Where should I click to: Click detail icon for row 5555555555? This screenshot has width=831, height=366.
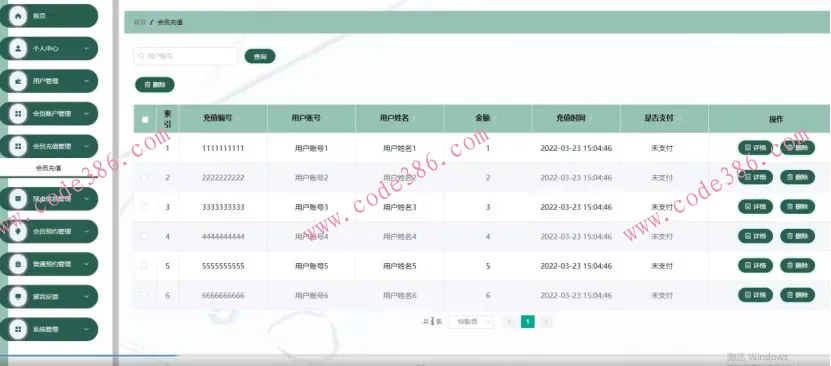[x=748, y=266]
